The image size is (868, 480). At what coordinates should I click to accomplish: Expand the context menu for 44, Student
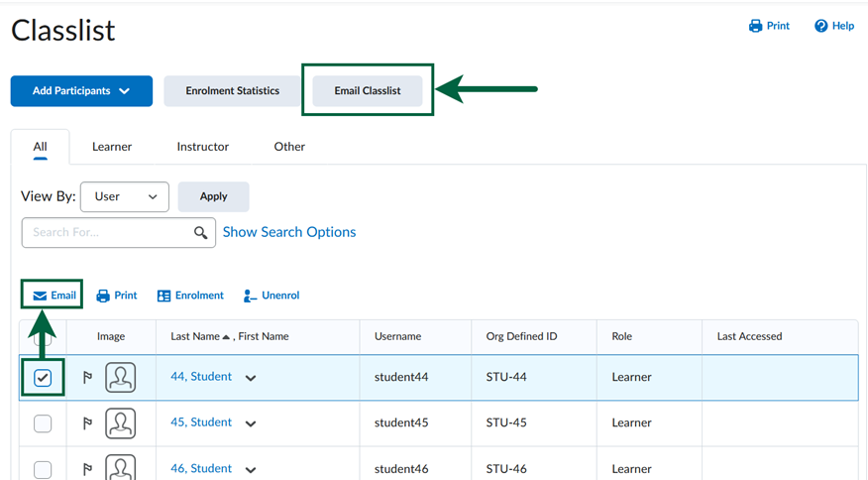pos(251,378)
